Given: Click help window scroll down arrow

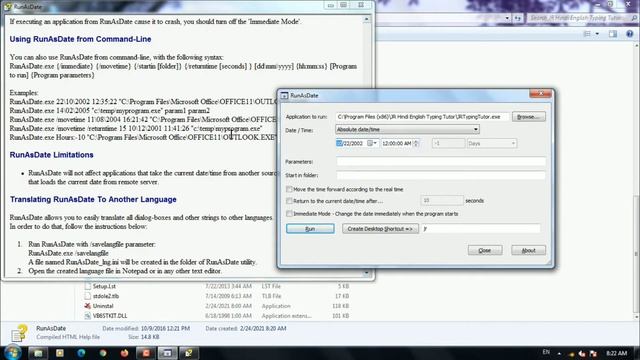Looking at the screenshot, I should (x=366, y=272).
